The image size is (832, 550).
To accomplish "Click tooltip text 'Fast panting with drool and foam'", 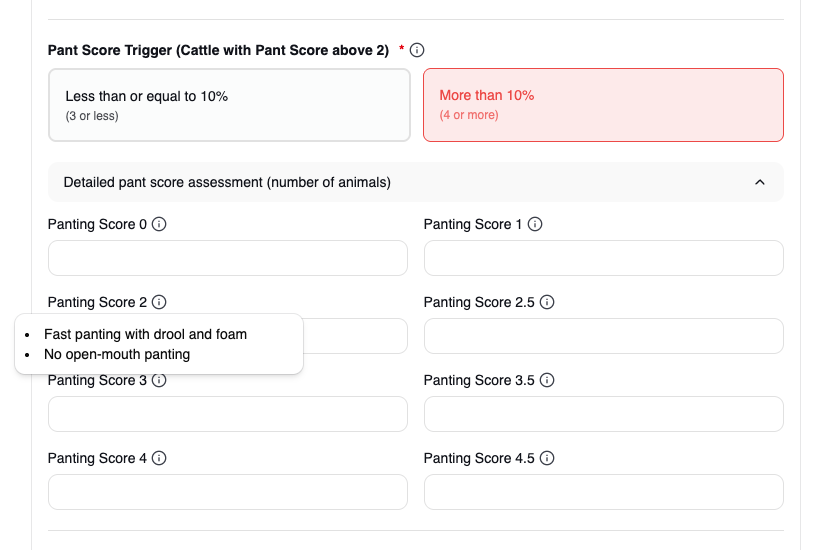I will click(x=145, y=334).
